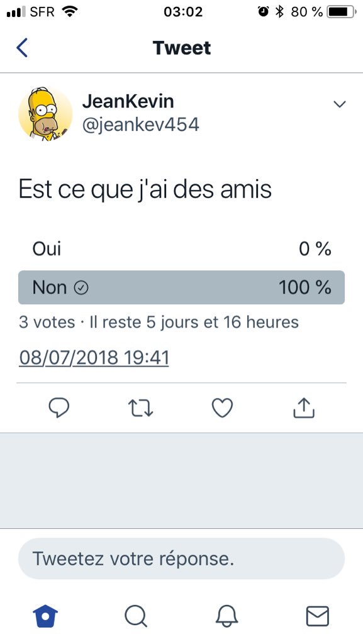The width and height of the screenshot is (363, 644).
Task: Tap the Non checkmark indicator
Action: (81, 288)
